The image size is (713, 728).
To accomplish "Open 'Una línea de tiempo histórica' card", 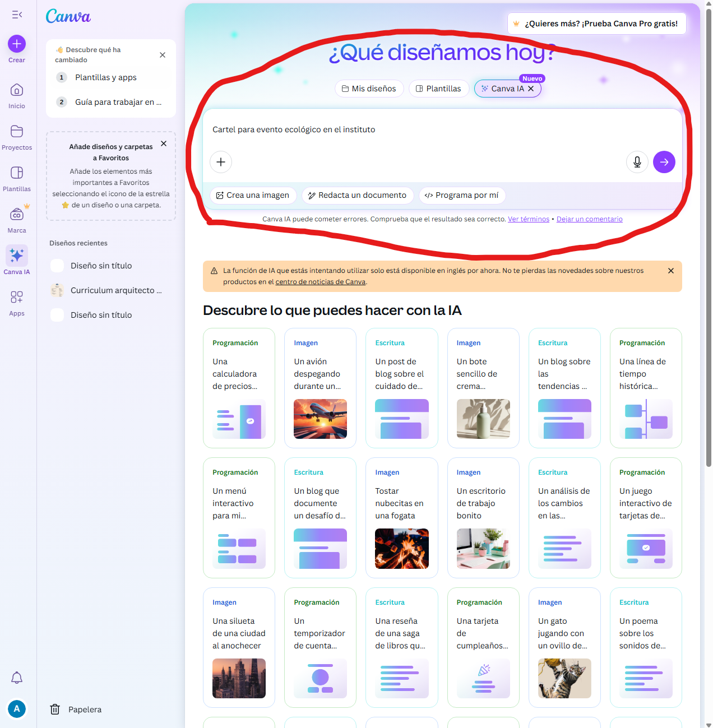I will (x=646, y=388).
